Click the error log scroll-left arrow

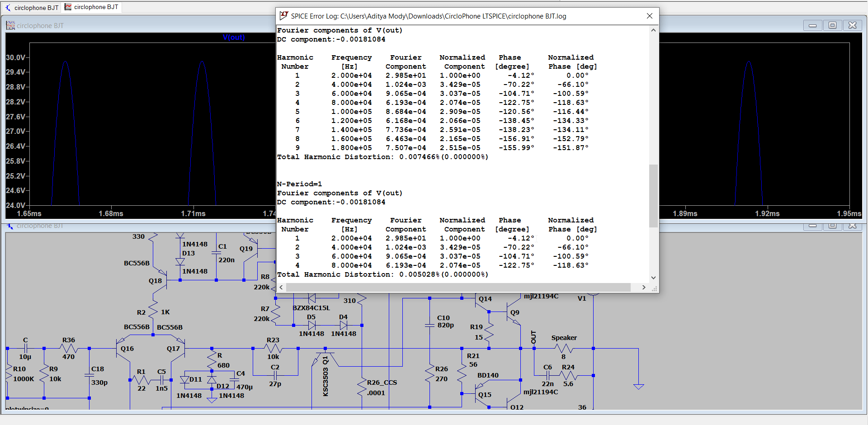pos(281,287)
